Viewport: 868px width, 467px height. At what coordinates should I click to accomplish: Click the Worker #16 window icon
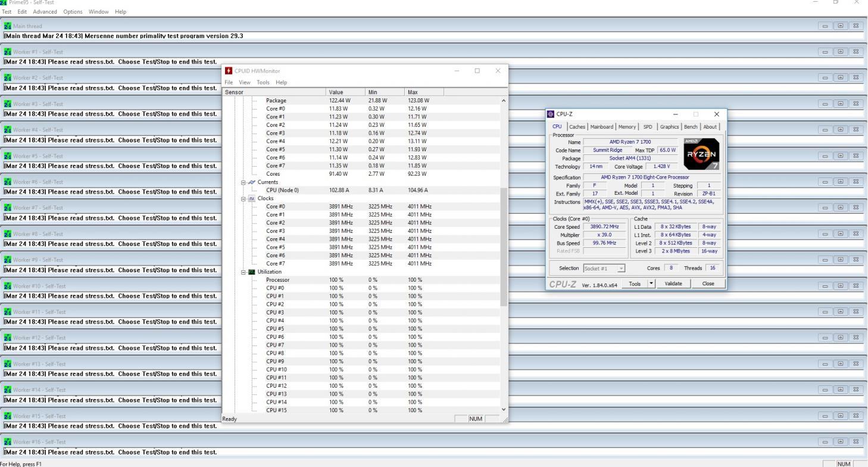(x=7, y=442)
